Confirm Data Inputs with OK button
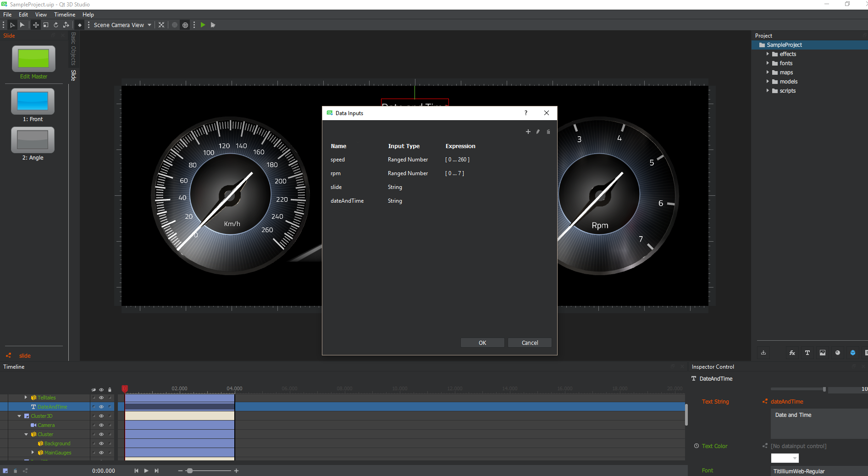The image size is (868, 476). pos(482,343)
